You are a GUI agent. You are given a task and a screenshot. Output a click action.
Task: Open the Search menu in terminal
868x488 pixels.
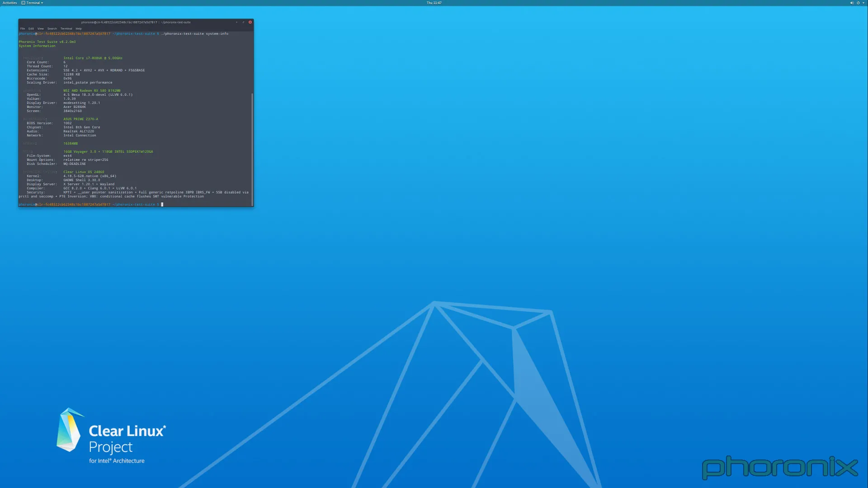tap(52, 28)
